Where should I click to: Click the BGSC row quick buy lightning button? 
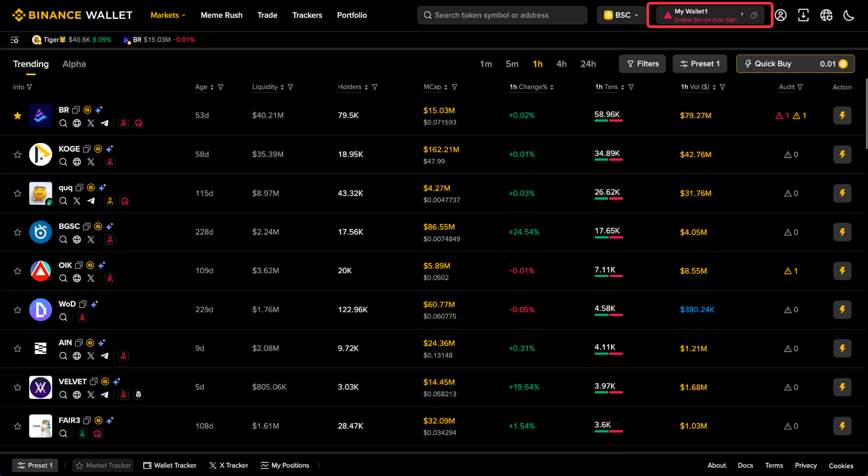[843, 232]
